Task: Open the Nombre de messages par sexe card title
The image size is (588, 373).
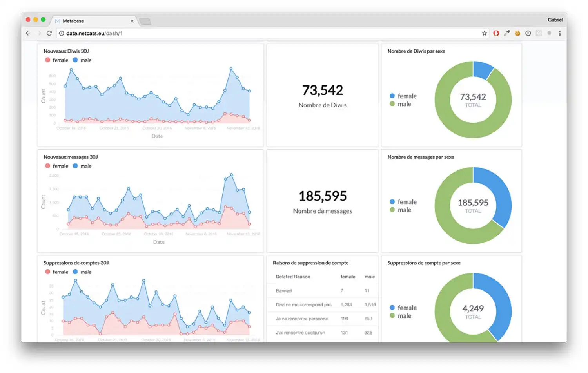Action: click(x=421, y=157)
